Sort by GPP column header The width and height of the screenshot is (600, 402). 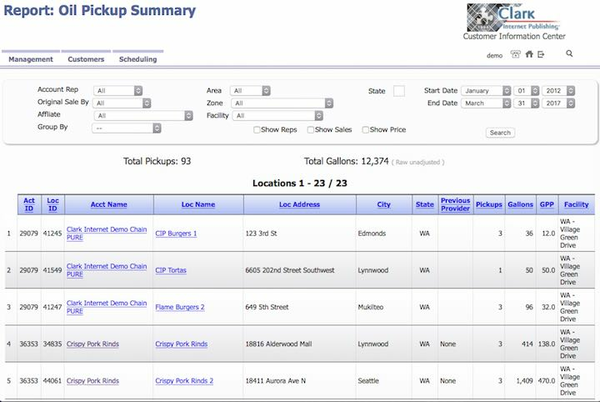tap(547, 205)
